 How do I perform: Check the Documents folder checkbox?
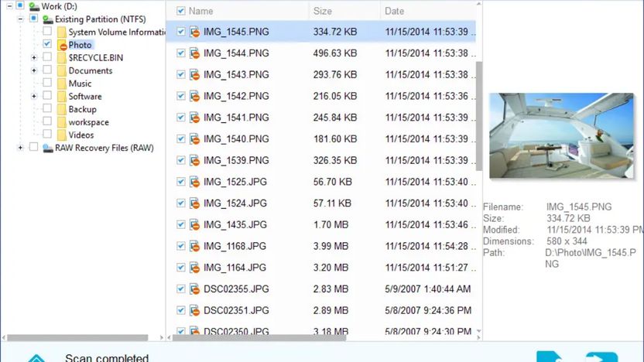pos(47,70)
